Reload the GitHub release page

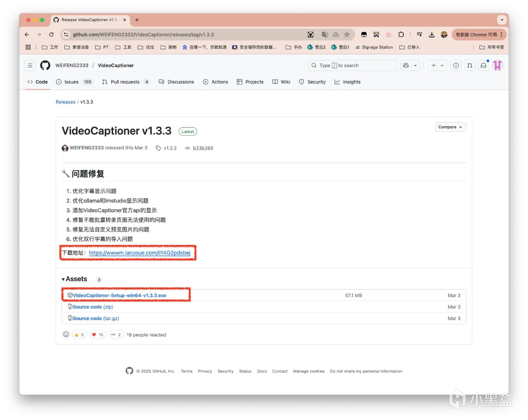click(51, 35)
